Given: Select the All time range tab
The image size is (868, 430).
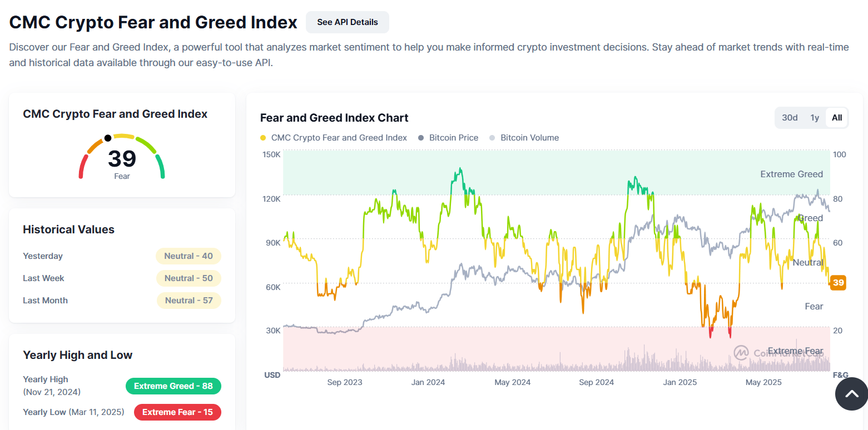Looking at the screenshot, I should tap(837, 118).
